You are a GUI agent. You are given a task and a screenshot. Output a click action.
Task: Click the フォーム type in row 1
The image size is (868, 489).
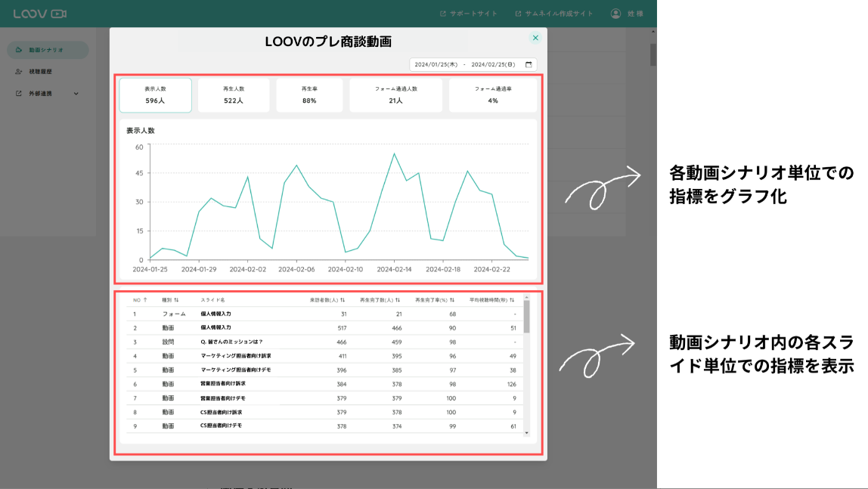click(x=174, y=314)
